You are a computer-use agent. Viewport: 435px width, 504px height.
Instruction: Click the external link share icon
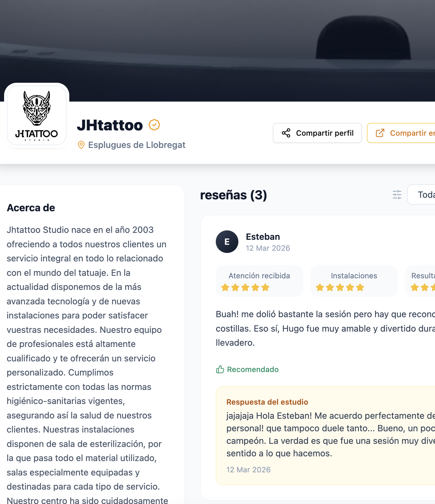(x=380, y=133)
